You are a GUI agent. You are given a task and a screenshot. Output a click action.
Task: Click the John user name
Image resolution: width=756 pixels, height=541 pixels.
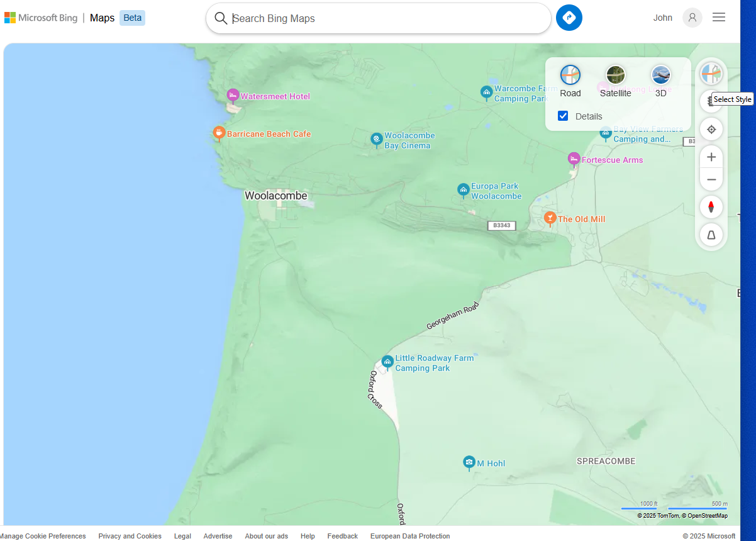click(663, 18)
